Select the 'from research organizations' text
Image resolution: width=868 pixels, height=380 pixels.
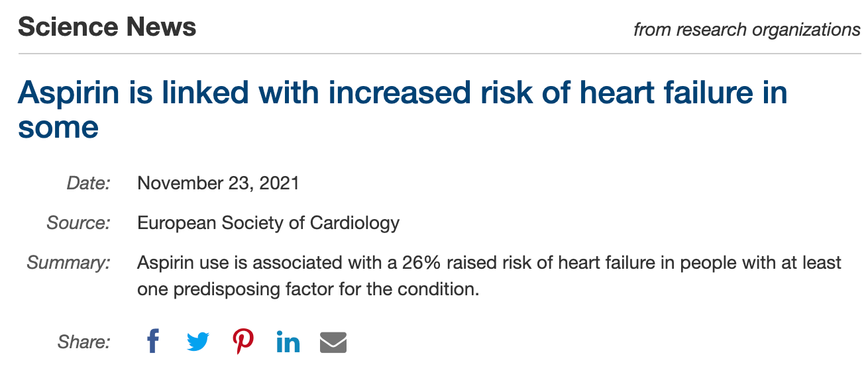point(747,30)
